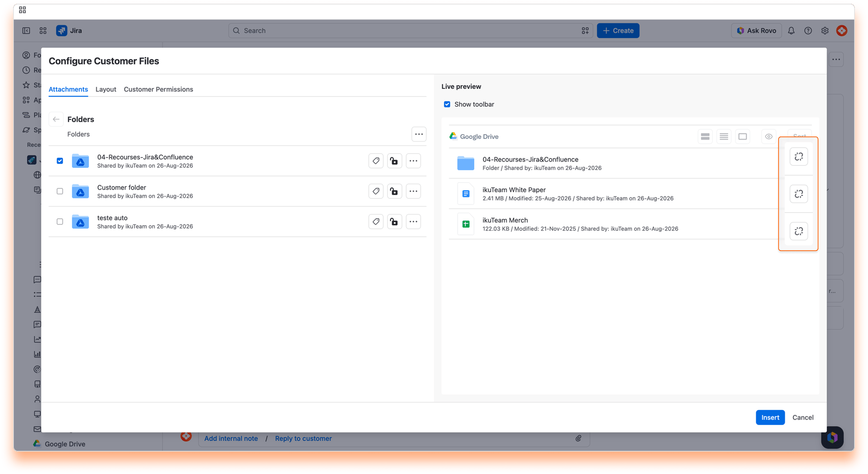Open the user profile avatar

tap(842, 30)
